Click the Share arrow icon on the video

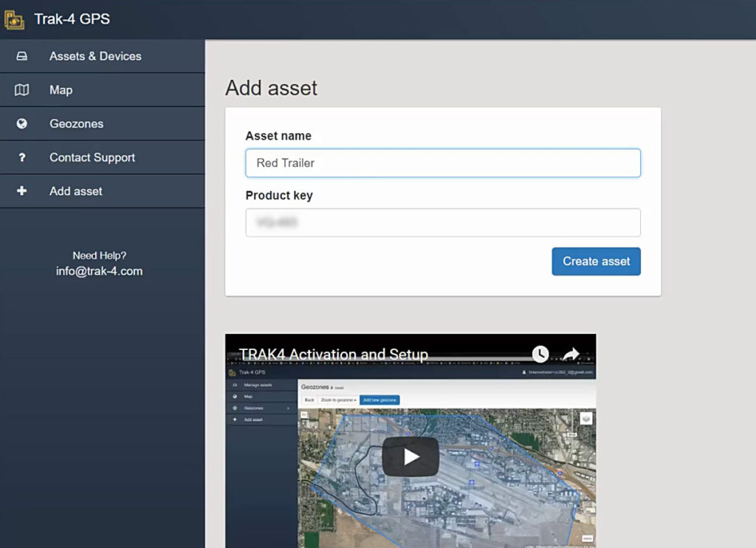tap(571, 354)
